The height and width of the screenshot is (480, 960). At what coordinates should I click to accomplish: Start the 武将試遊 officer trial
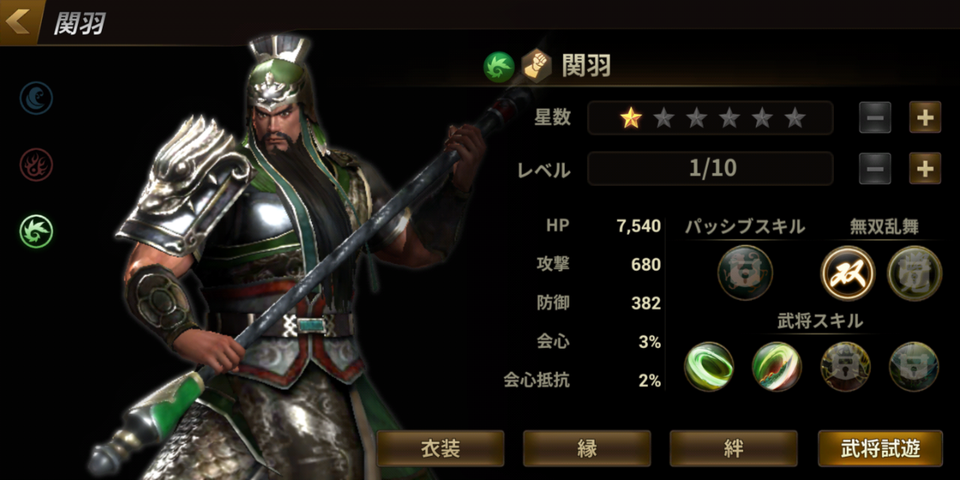[x=880, y=449]
